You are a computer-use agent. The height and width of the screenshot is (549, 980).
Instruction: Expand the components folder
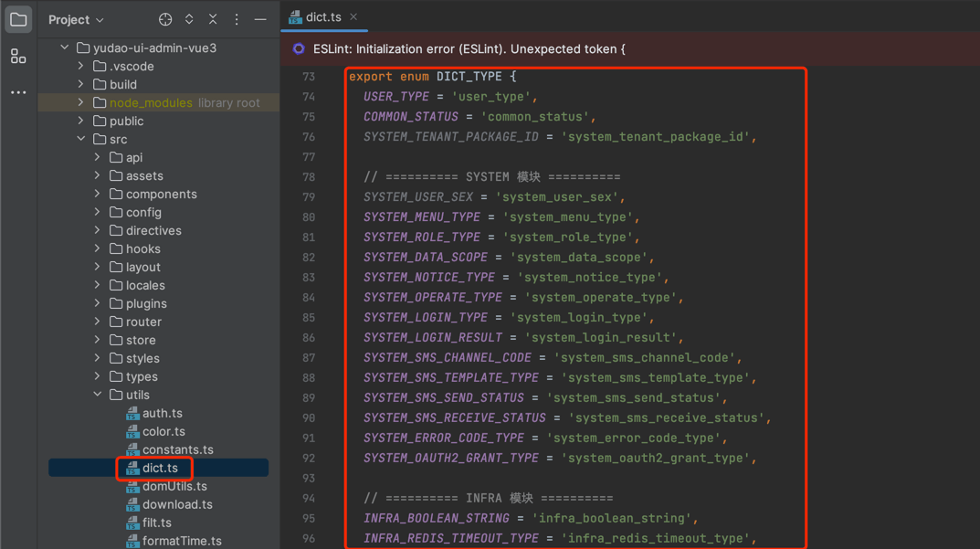[x=98, y=194]
